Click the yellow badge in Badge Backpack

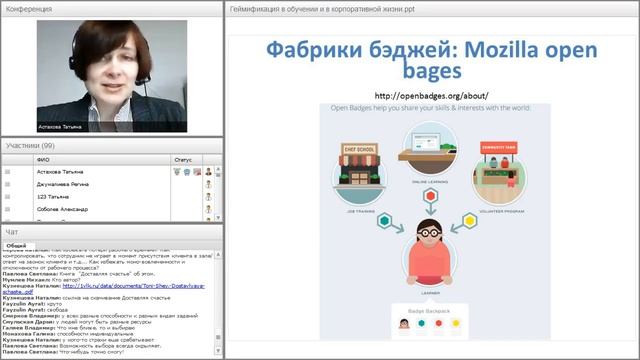[x=456, y=323]
